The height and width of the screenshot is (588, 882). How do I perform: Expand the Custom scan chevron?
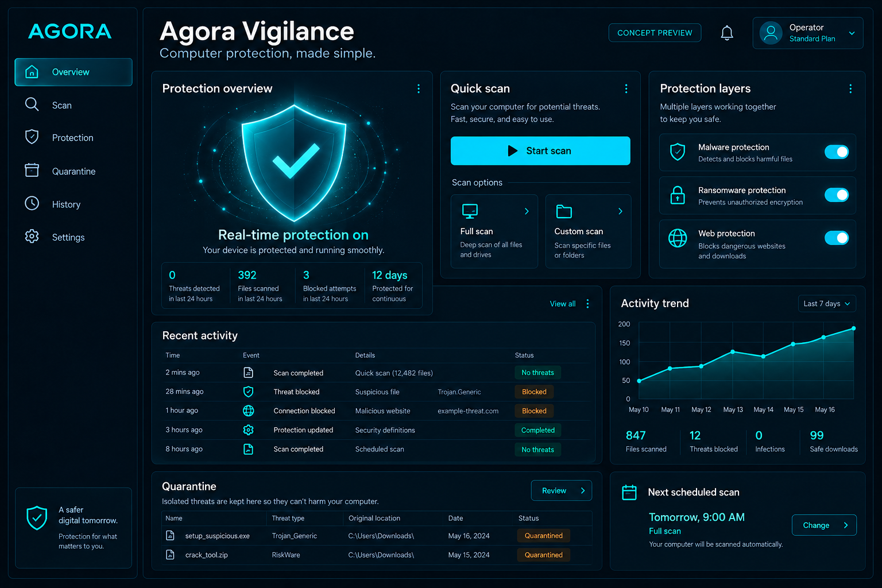click(620, 211)
